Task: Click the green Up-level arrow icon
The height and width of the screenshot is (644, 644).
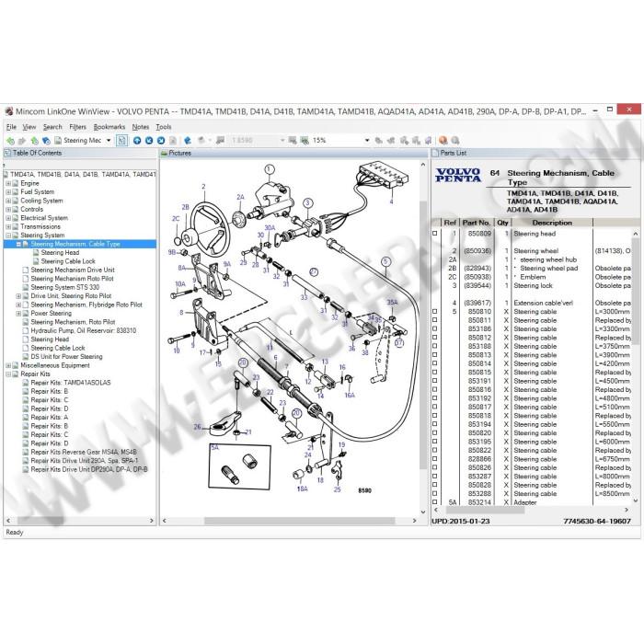Action: coord(35,141)
